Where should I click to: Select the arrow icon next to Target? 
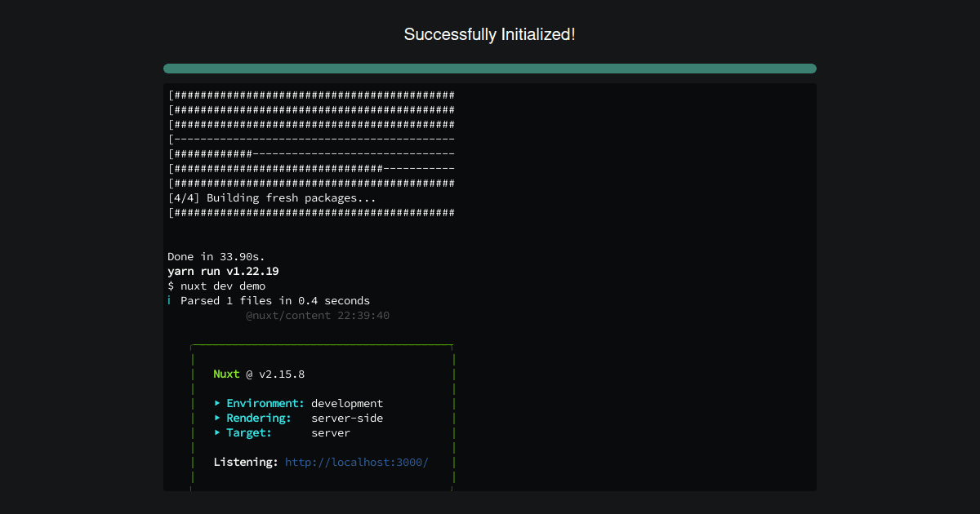pos(216,432)
